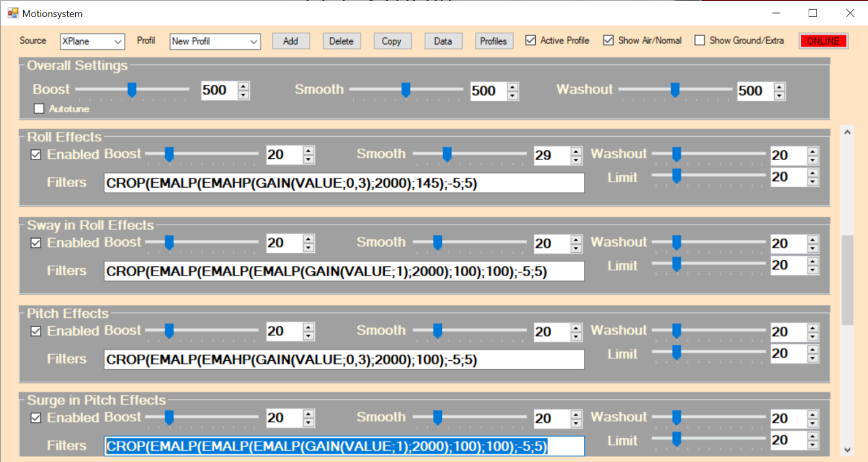Check the Show Ground/Extra checkbox
Viewport: 868px width, 462px height.
point(701,40)
